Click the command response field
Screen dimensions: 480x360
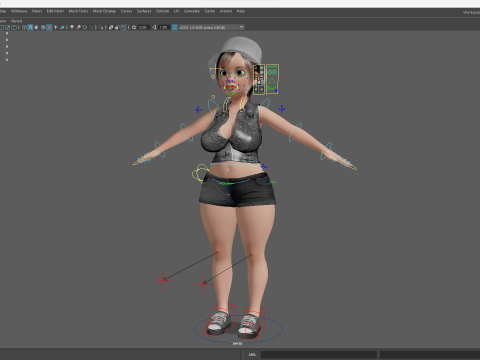(x=430, y=355)
